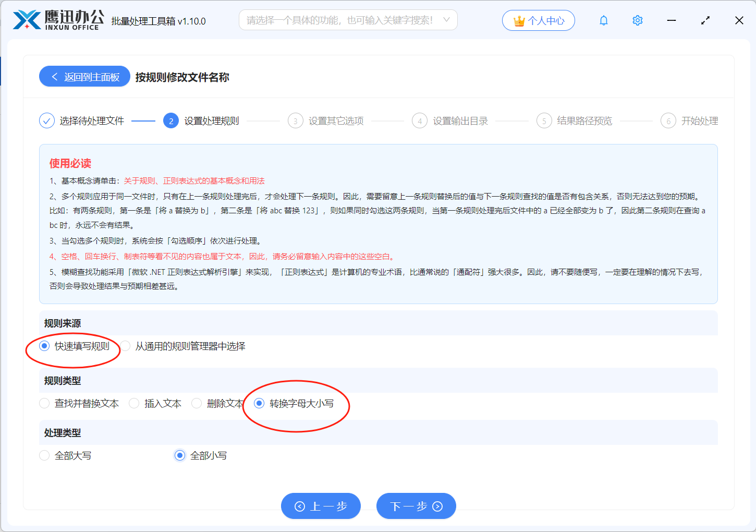The width and height of the screenshot is (756, 532).
Task: Click the crown icon in 个人中心
Action: tap(519, 21)
